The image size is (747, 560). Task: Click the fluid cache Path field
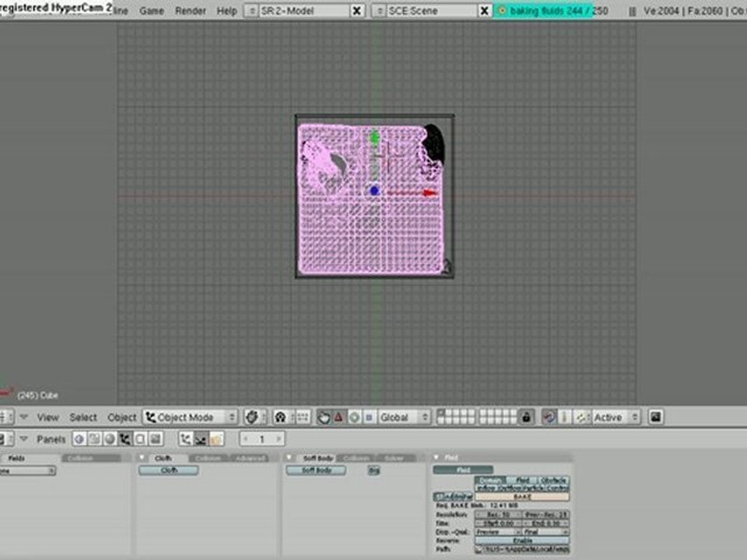click(x=526, y=549)
